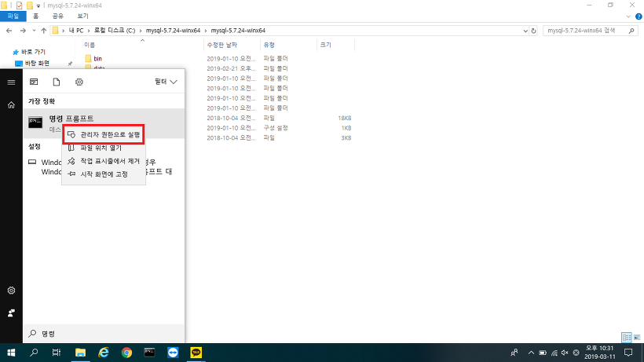Viewport: 644px width, 362px height.
Task: Open TeamViewer from the taskbar
Action: pyautogui.click(x=173, y=353)
